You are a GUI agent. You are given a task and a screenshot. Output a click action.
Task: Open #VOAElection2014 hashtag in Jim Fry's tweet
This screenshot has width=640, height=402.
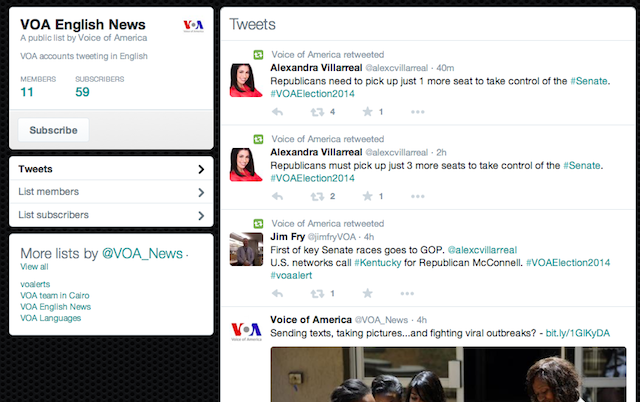coord(568,262)
